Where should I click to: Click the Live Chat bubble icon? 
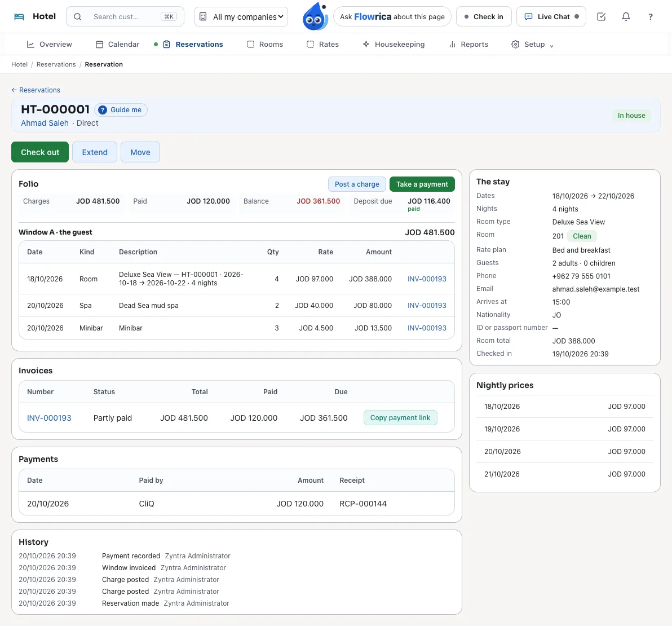coord(529,17)
